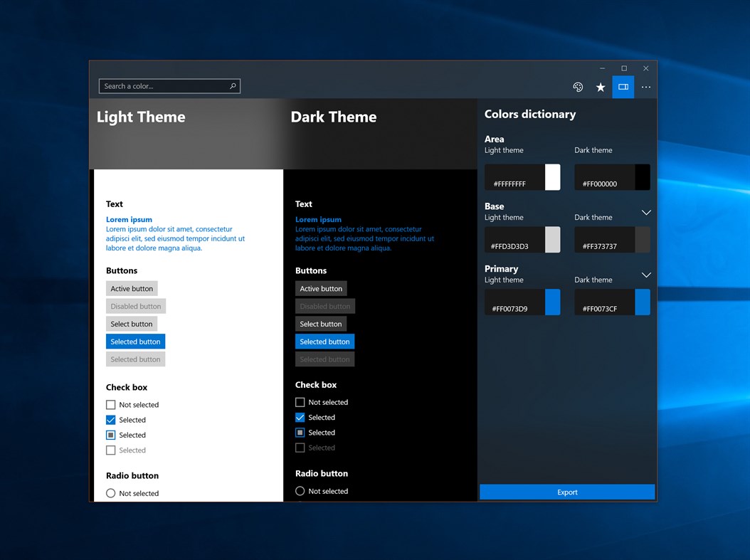The width and height of the screenshot is (750, 560).
Task: Click the Export button
Action: pyautogui.click(x=566, y=492)
